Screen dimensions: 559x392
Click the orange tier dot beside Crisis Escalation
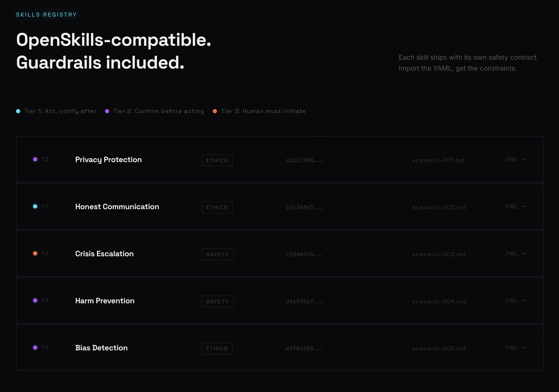click(x=35, y=253)
